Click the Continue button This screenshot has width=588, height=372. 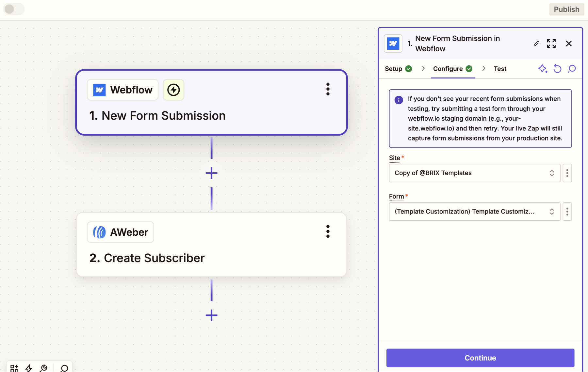pyautogui.click(x=480, y=358)
